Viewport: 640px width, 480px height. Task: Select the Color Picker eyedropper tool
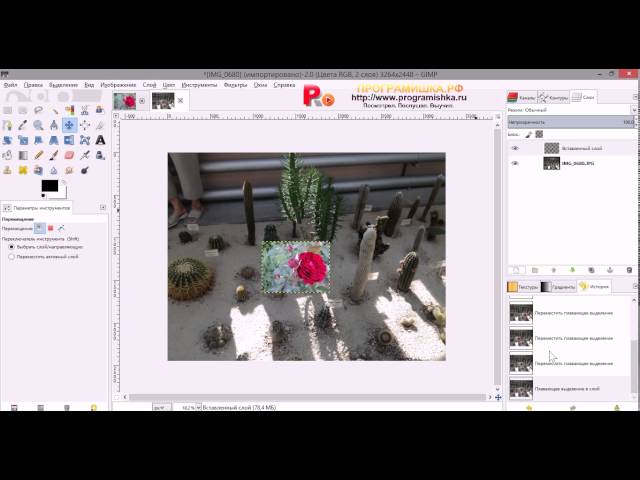(x=22, y=125)
